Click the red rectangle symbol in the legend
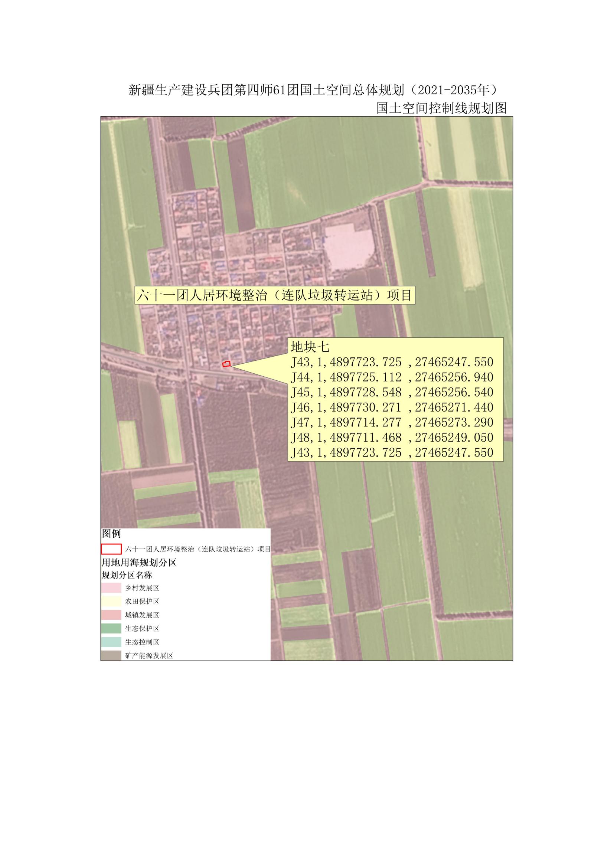This screenshot has height=868, width=614. [x=111, y=549]
